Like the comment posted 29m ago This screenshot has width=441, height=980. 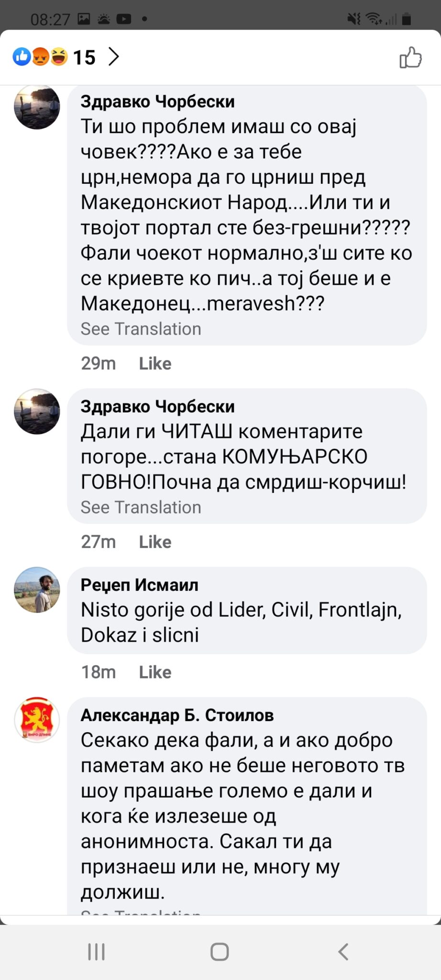tap(155, 364)
